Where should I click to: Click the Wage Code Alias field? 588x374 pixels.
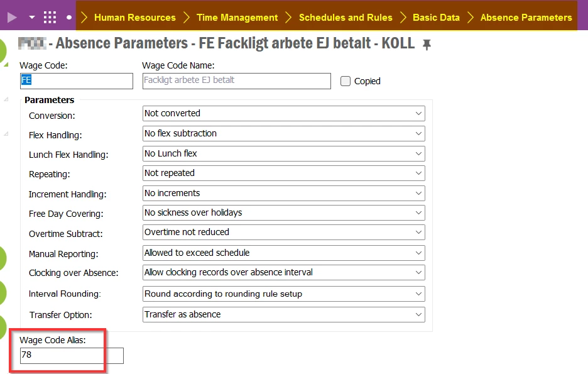pyautogui.click(x=72, y=356)
